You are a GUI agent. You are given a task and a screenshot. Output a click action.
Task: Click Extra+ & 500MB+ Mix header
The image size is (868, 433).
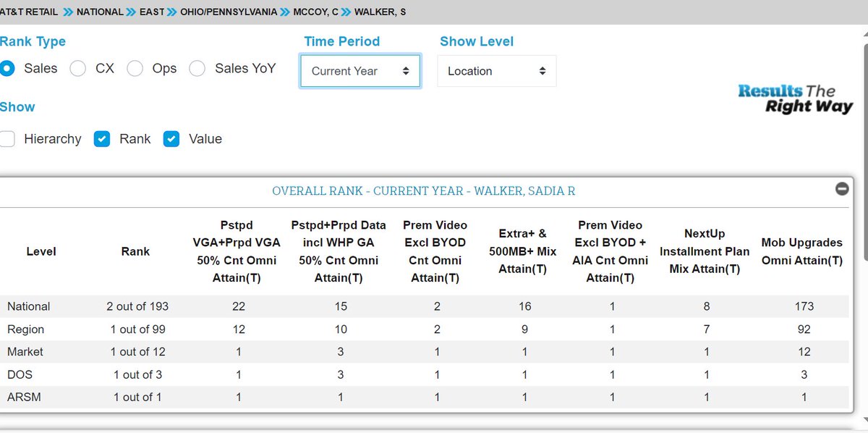tap(522, 251)
